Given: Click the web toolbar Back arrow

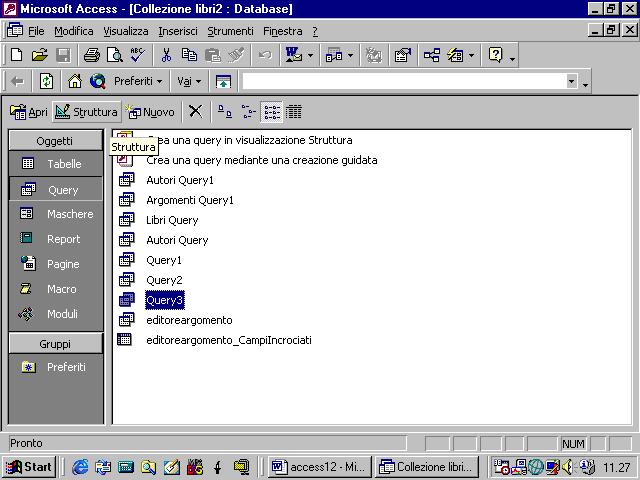Looking at the screenshot, I should [18, 81].
